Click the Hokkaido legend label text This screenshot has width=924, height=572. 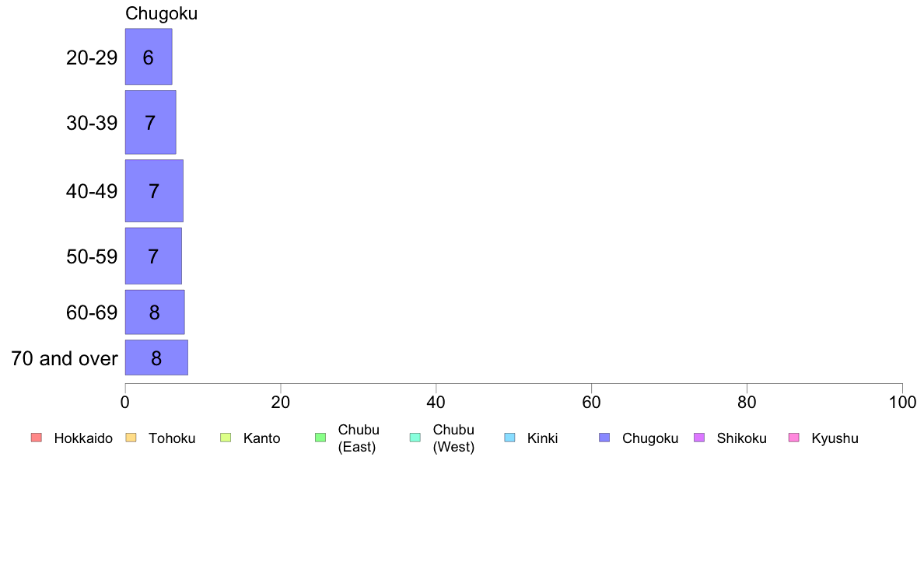click(x=83, y=438)
